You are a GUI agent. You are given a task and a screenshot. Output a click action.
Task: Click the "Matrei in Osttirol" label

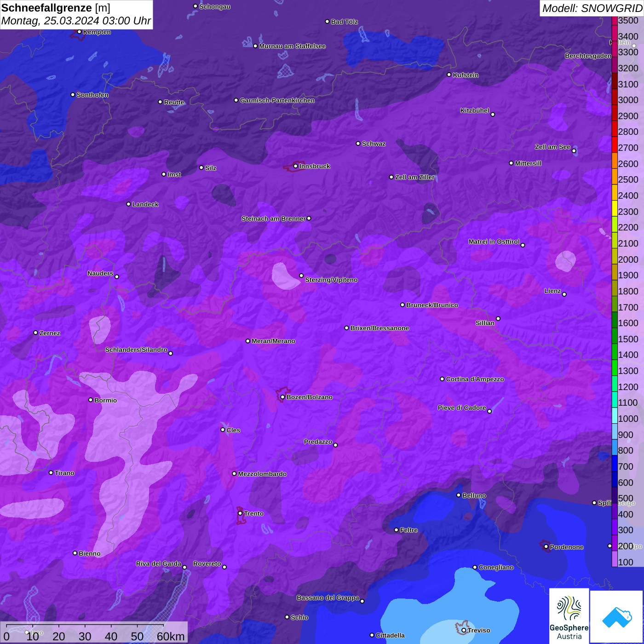494,241
